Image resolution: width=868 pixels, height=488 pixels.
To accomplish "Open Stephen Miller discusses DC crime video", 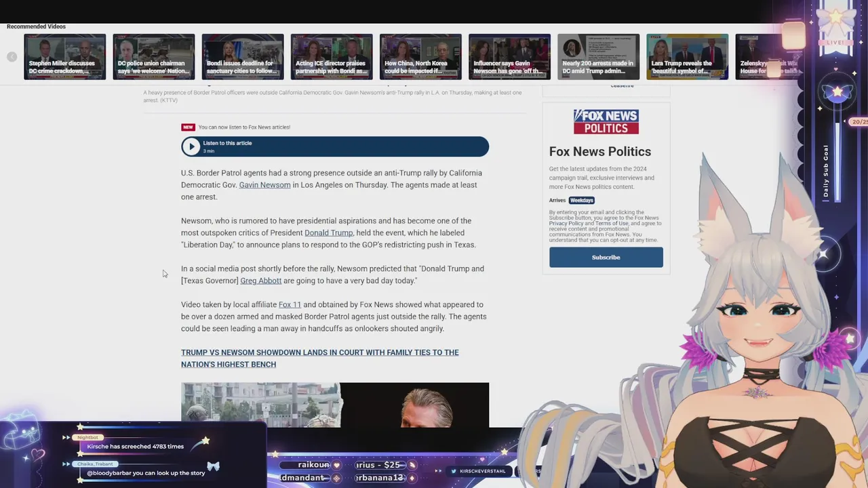I will tap(64, 57).
